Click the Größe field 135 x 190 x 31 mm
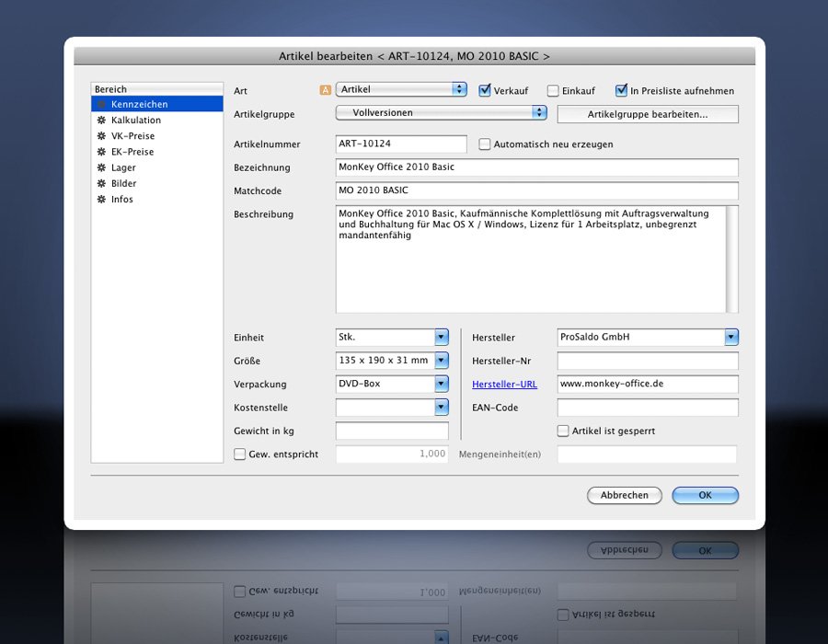Image resolution: width=828 pixels, height=644 pixels. tap(385, 360)
